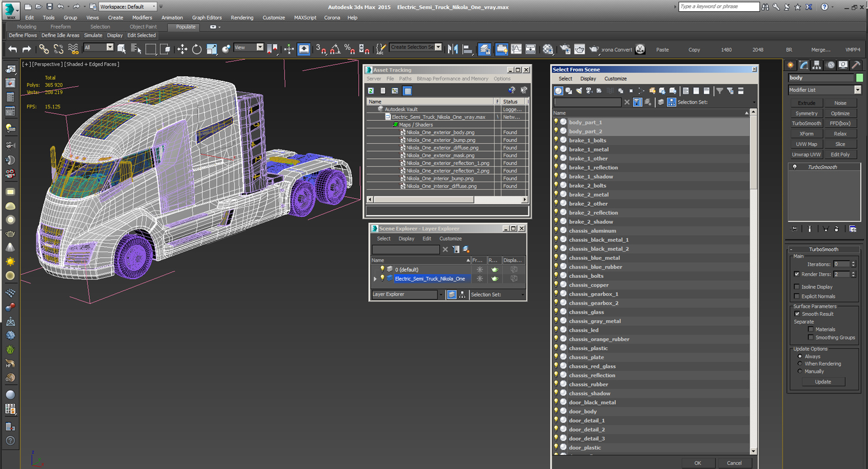Click Sort by Hierarchy icon in Select From Scene
The width and height of the screenshot is (868, 469).
672,102
